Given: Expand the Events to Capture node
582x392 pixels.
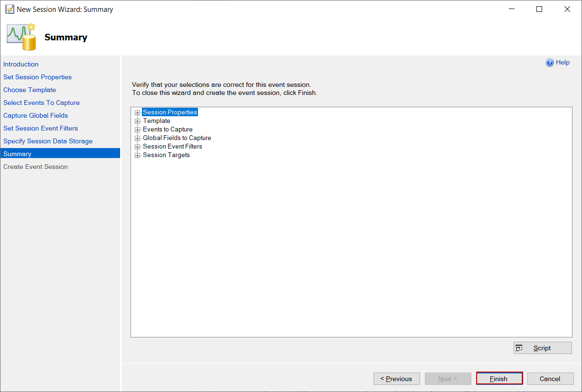Looking at the screenshot, I should tap(138, 130).
